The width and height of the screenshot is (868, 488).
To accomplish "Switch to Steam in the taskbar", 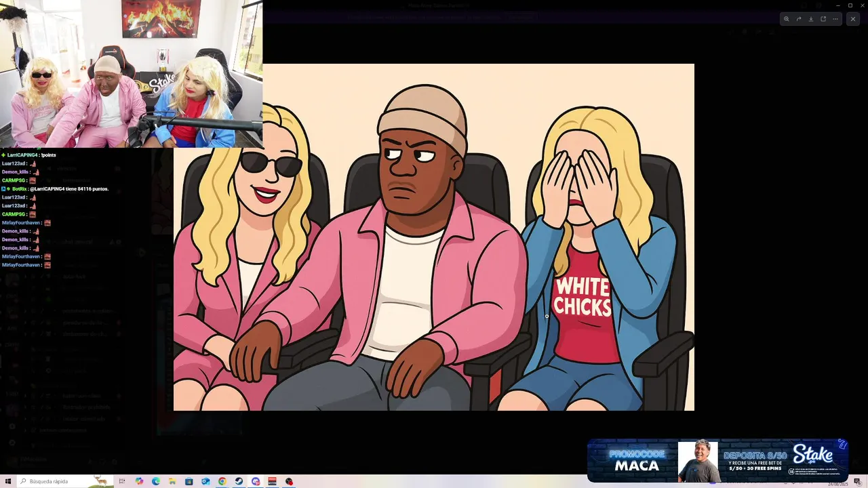I will point(239,481).
